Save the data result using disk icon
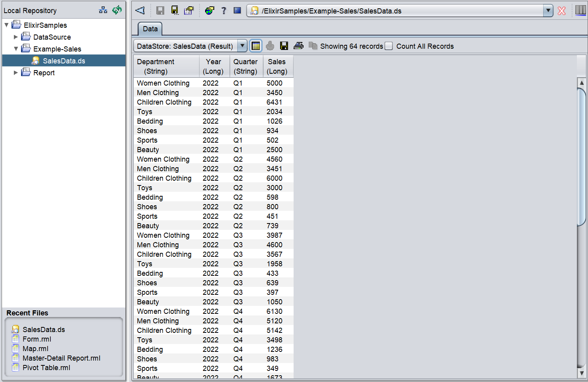588x382 pixels. (284, 46)
